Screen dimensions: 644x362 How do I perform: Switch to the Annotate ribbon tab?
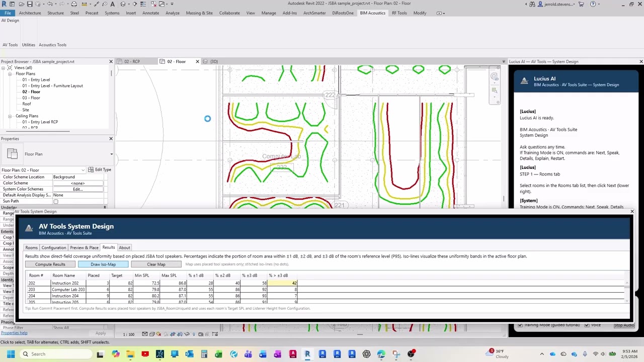[x=150, y=13]
